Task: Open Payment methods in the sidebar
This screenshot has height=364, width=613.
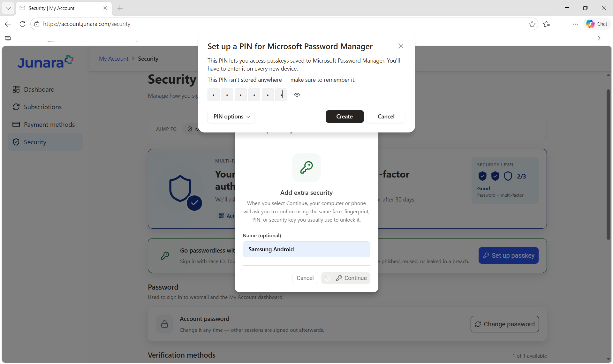Action: tap(45, 125)
